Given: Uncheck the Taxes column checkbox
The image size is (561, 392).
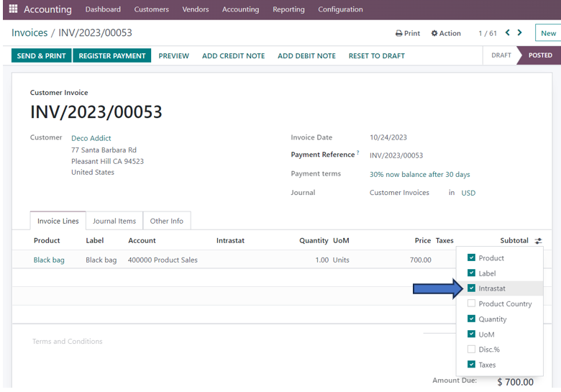Looking at the screenshot, I should (x=472, y=365).
